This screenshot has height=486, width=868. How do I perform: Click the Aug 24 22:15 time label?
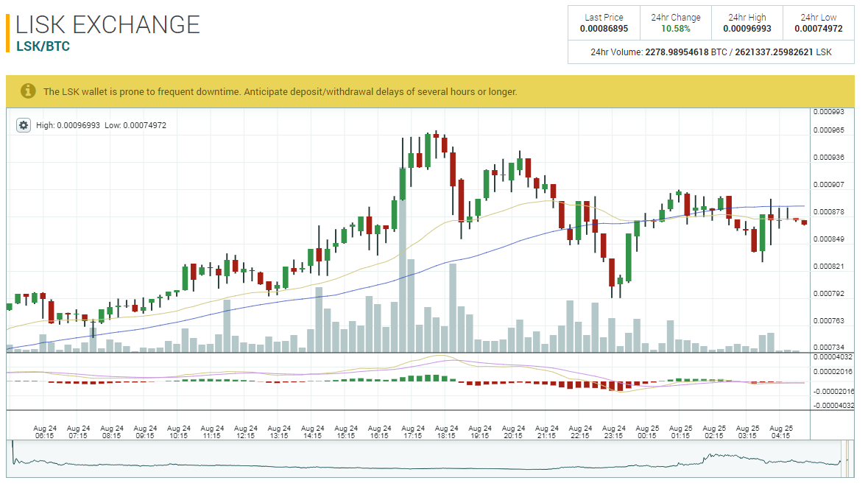[580, 432]
